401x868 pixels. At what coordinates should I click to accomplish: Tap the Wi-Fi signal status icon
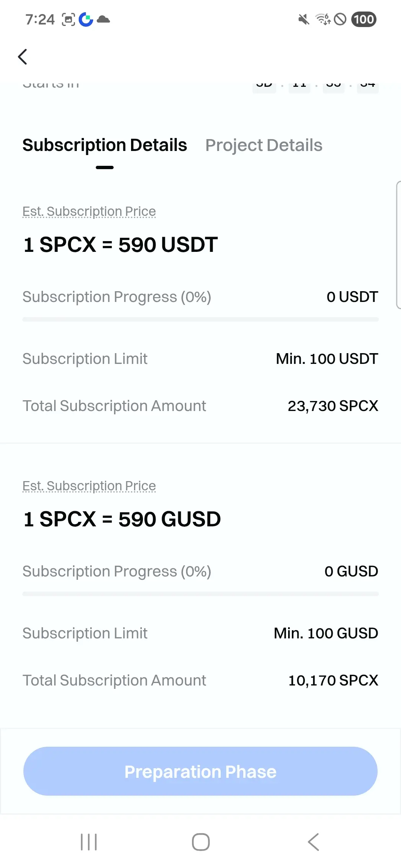[x=323, y=19]
